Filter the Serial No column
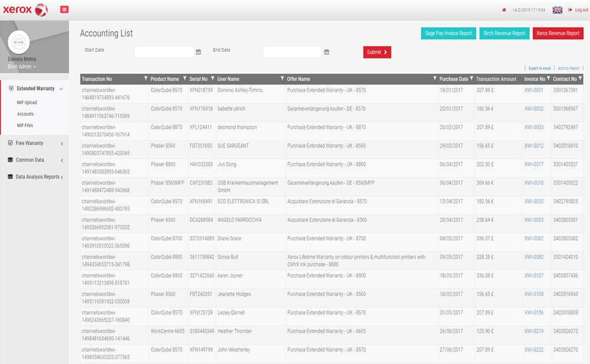 pos(212,78)
